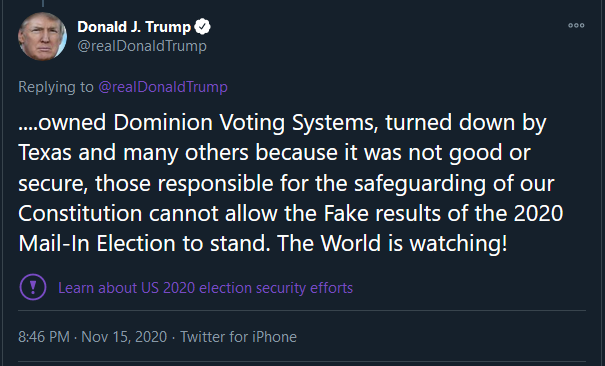
Task: Click Donald J. Trump's profile avatar
Action: tap(42, 36)
